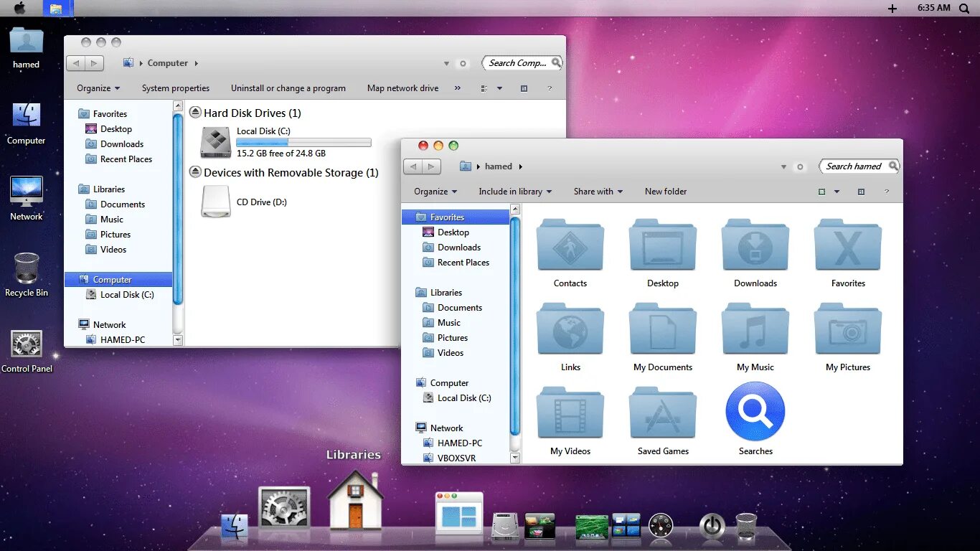The width and height of the screenshot is (980, 551).
Task: Select Recent Places in Computer window sidebar
Action: coord(126,159)
